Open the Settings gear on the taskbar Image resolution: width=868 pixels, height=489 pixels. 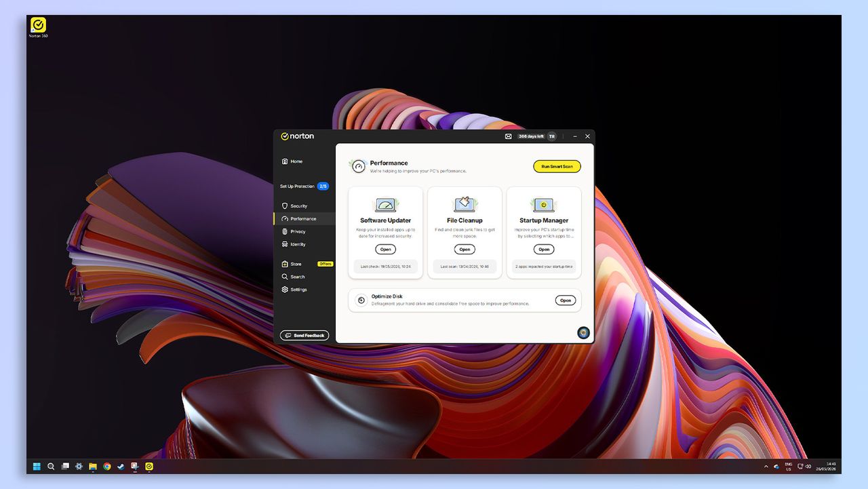point(79,466)
